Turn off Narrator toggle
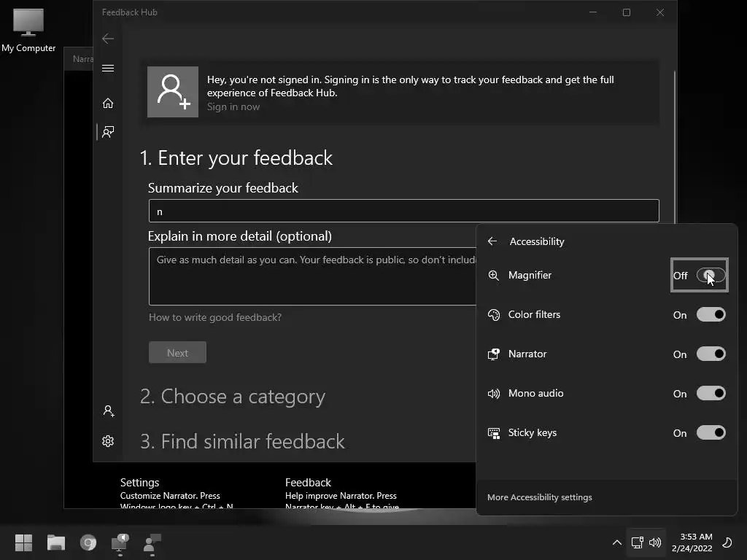Image resolution: width=747 pixels, height=560 pixels. click(x=711, y=354)
